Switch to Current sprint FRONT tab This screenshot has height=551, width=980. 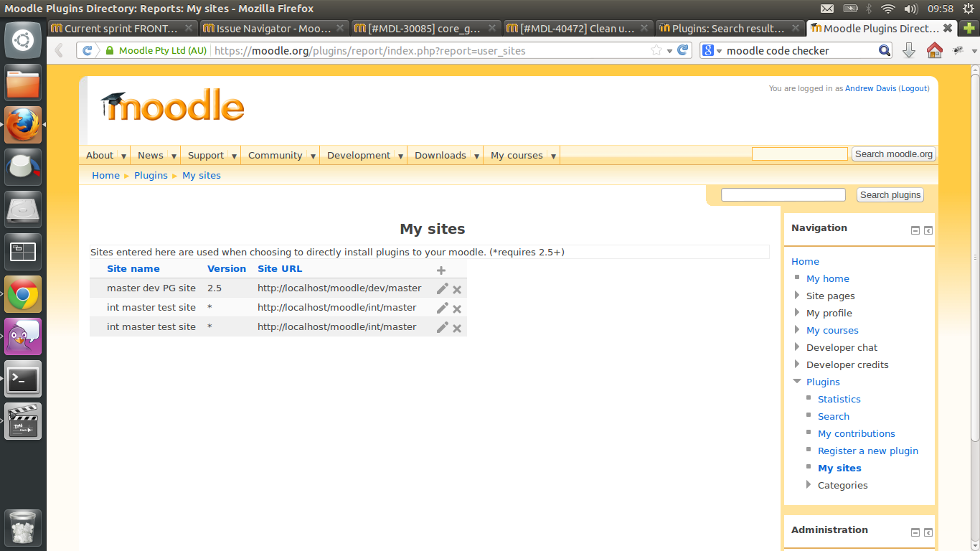(x=123, y=29)
